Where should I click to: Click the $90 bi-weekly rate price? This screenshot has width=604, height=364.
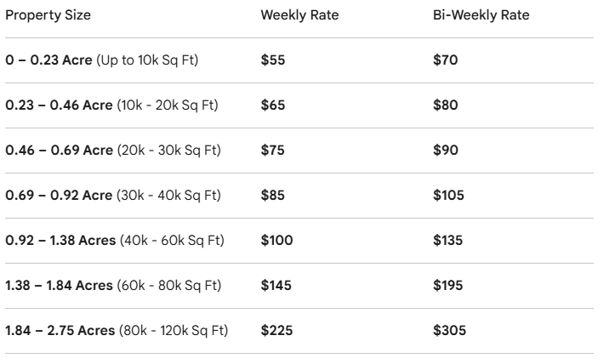coord(445,151)
